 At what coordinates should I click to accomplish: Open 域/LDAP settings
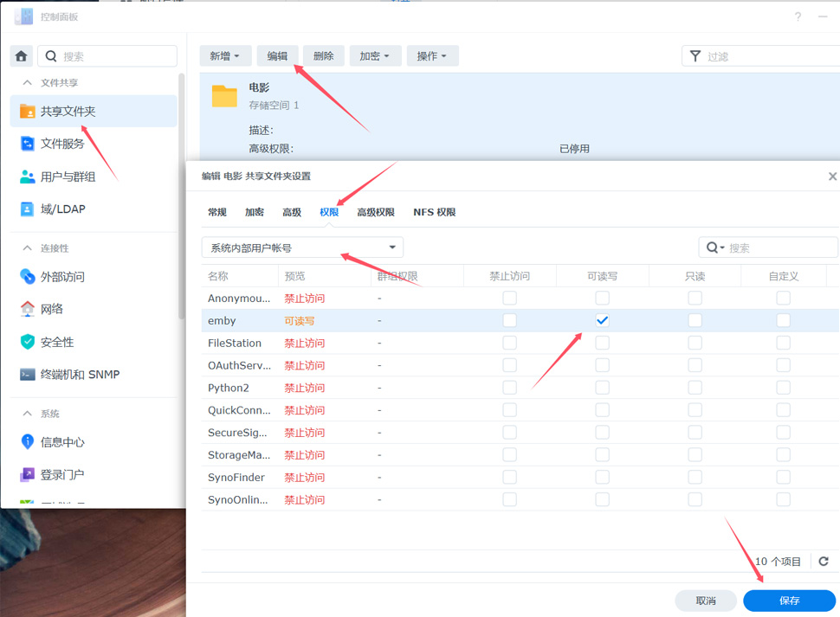point(62,209)
